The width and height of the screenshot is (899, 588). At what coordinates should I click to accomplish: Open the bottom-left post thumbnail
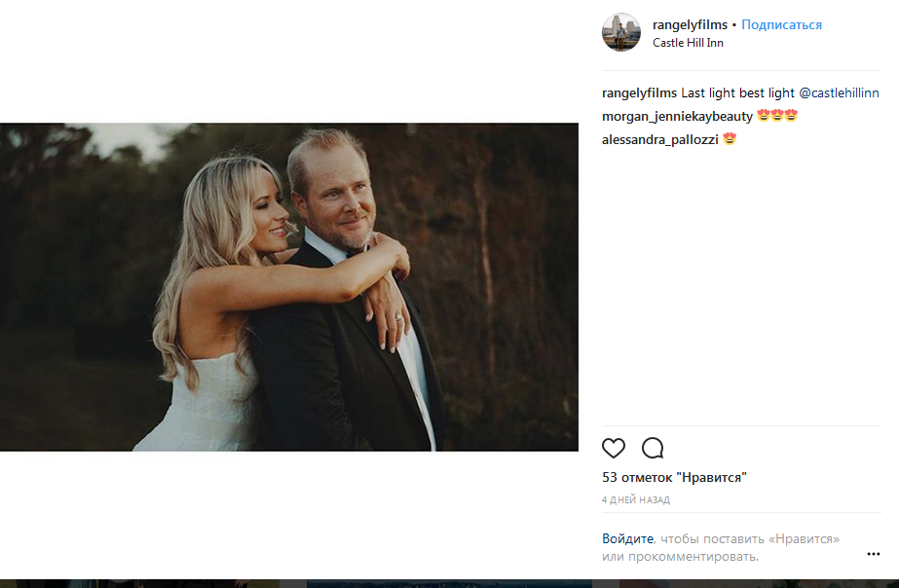pyautogui.click(x=136, y=583)
